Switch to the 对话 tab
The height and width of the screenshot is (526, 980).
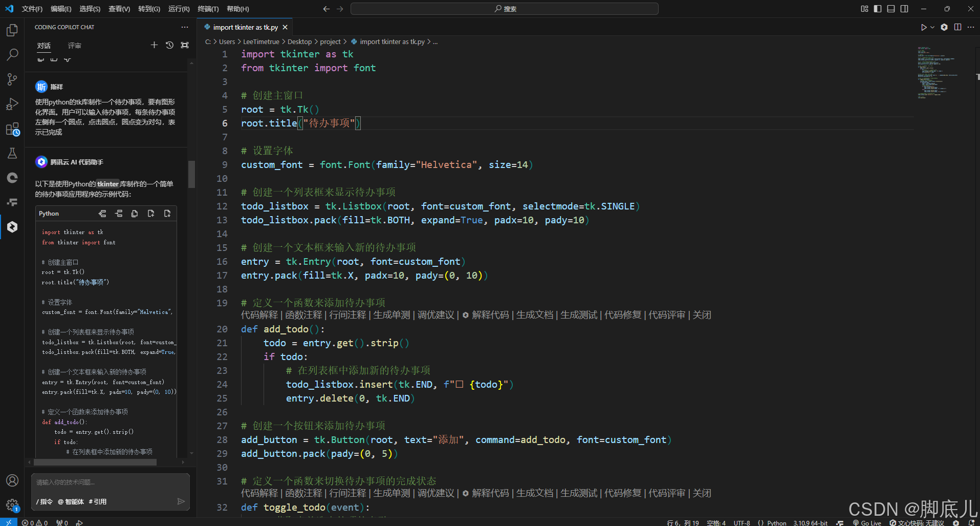pos(44,46)
